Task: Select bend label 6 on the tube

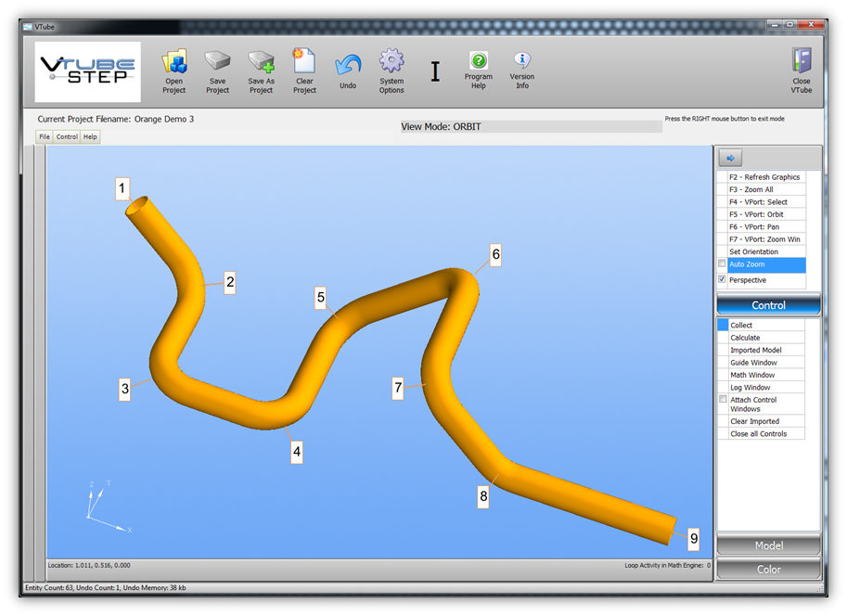Action: (495, 254)
